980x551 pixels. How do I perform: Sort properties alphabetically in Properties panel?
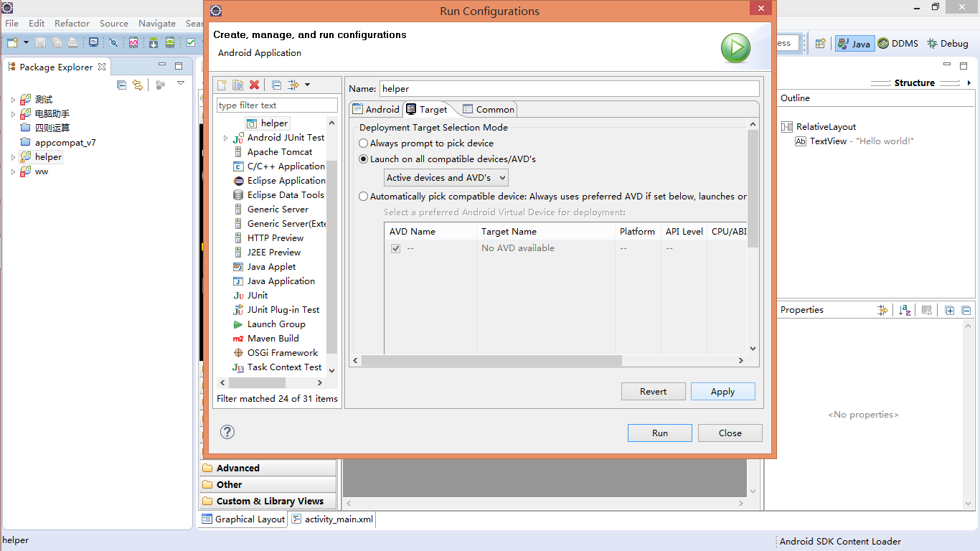pos(905,310)
